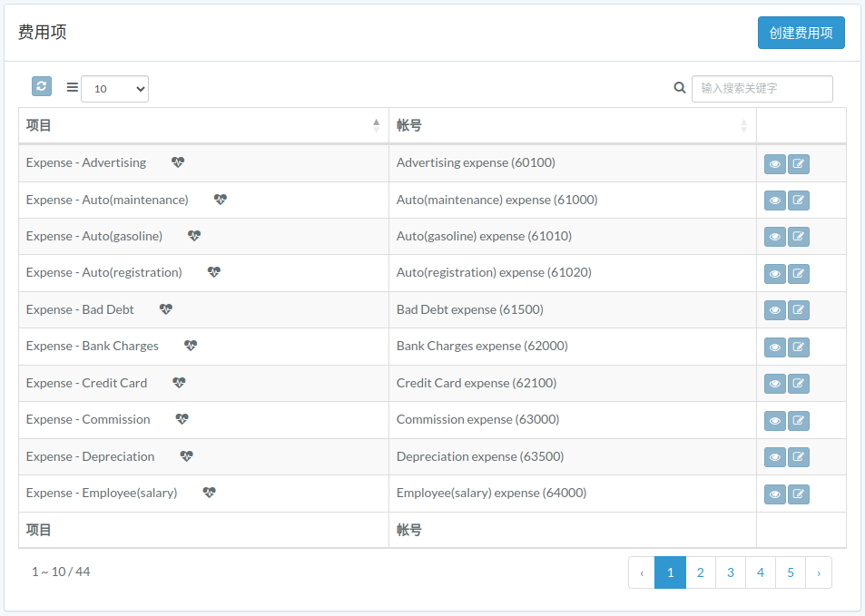Go to page 3 of results
Viewport: 865px width, 616px height.
pos(731,572)
